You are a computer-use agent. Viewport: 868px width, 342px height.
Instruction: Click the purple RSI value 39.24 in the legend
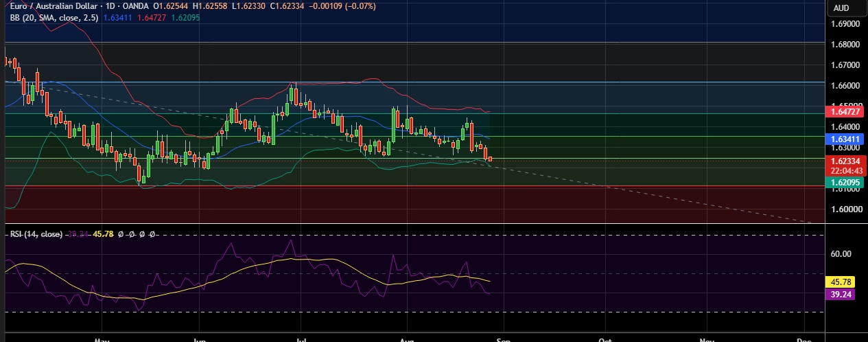(78, 234)
